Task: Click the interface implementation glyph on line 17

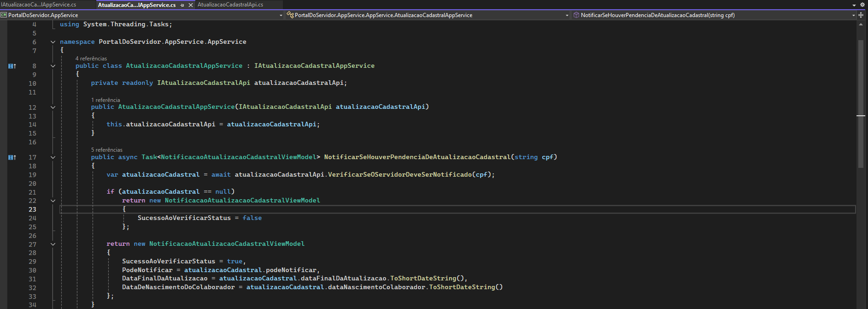Action: (x=12, y=157)
